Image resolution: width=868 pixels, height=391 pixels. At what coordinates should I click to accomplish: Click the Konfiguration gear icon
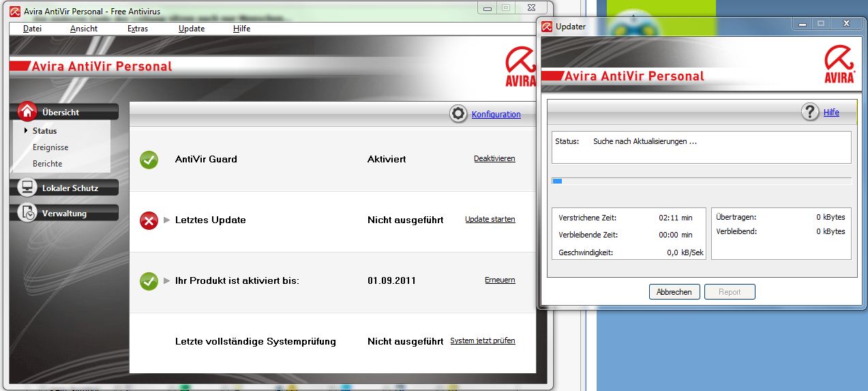(x=458, y=114)
